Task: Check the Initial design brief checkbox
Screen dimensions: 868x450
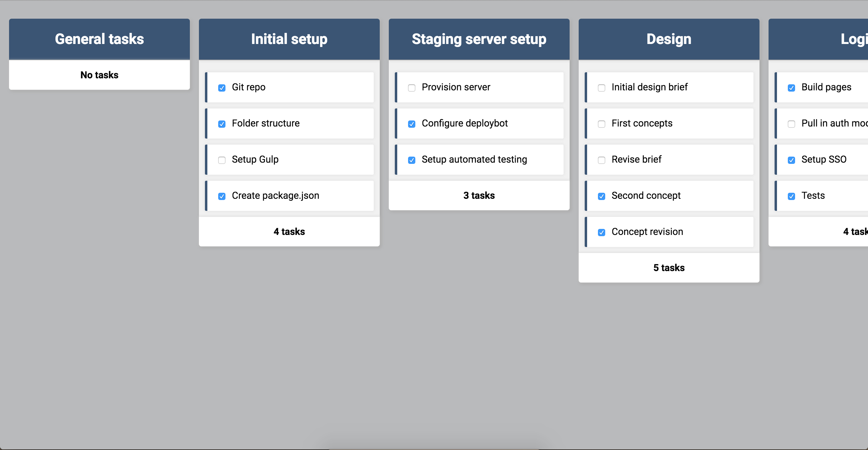Action: click(602, 88)
